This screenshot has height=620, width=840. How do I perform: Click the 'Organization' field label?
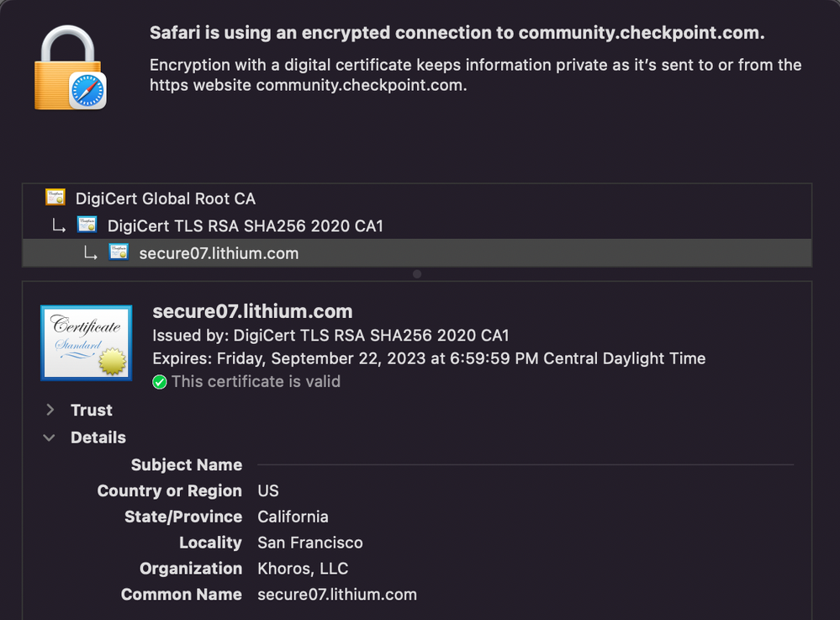[191, 569]
